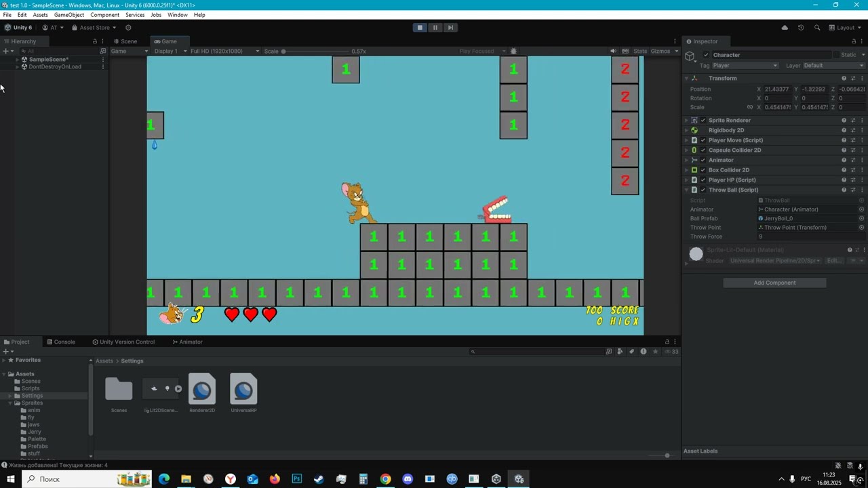Switch to the Scene tab
868x488 pixels.
click(x=125, y=41)
